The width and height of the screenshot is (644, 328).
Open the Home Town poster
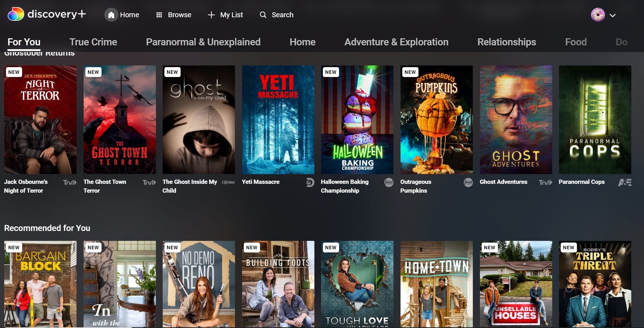[437, 284]
